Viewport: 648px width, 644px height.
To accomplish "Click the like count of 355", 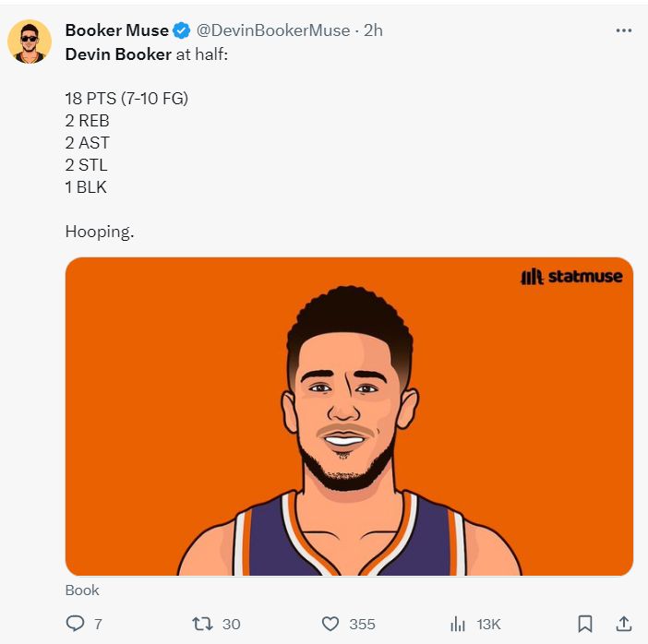I will pos(362,625).
